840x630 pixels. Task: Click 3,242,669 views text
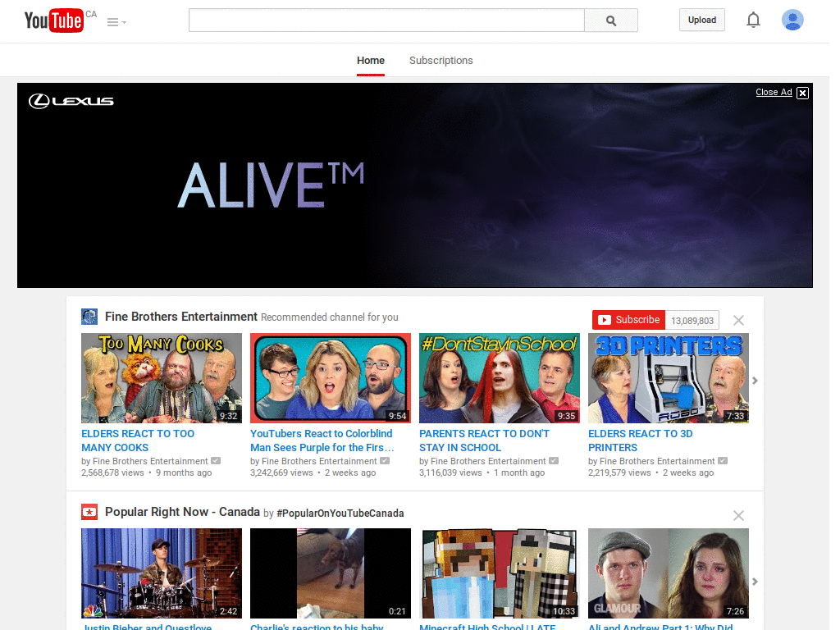(282, 473)
